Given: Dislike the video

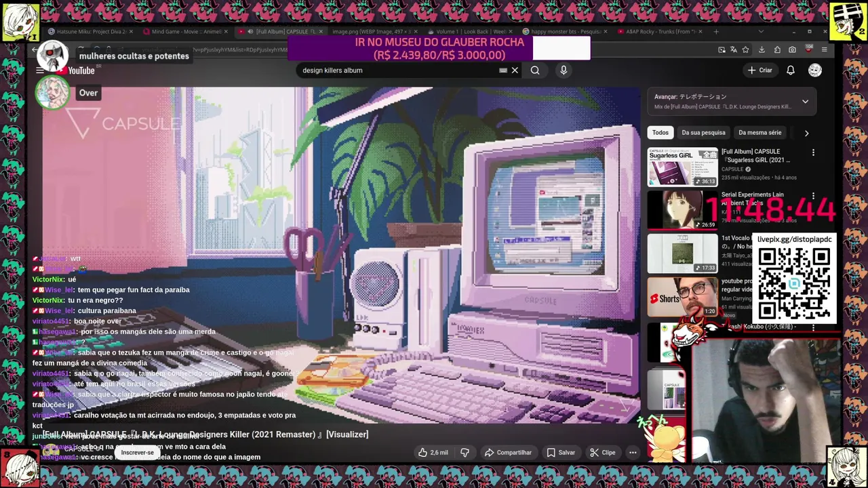Looking at the screenshot, I should pos(465,453).
